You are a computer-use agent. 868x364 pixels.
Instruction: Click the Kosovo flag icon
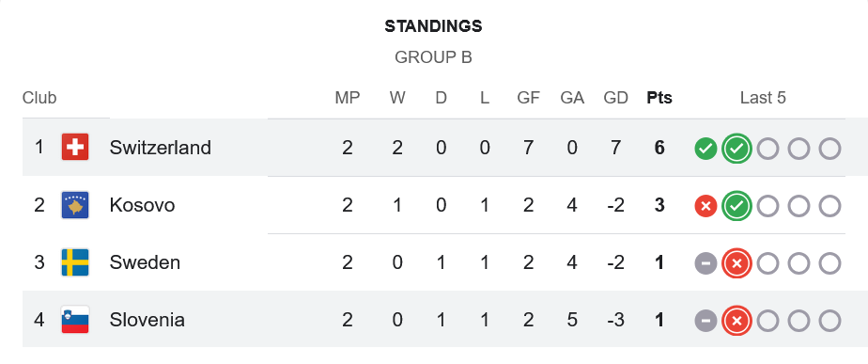pos(75,205)
